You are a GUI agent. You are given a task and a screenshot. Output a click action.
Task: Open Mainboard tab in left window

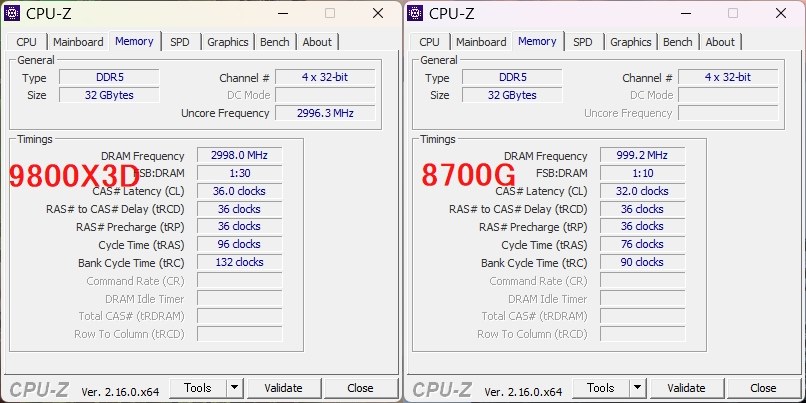coord(78,42)
